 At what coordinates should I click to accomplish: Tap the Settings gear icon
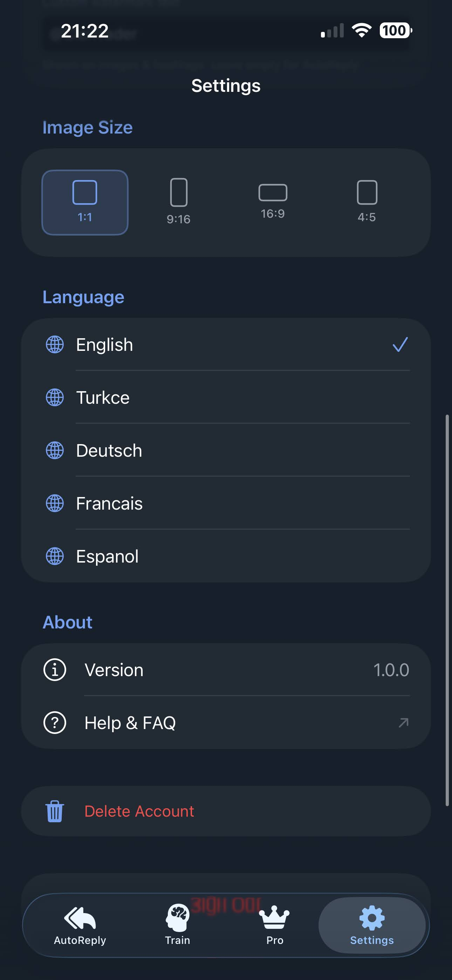[x=371, y=918]
